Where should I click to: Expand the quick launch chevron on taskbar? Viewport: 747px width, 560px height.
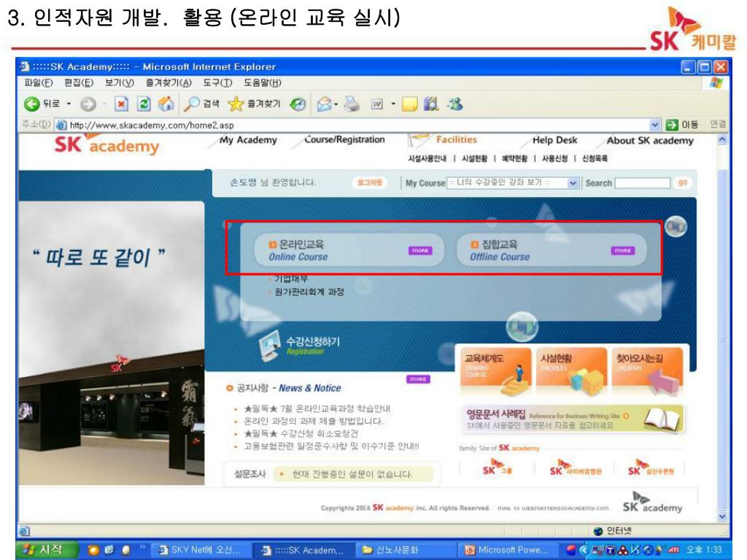tap(142, 548)
